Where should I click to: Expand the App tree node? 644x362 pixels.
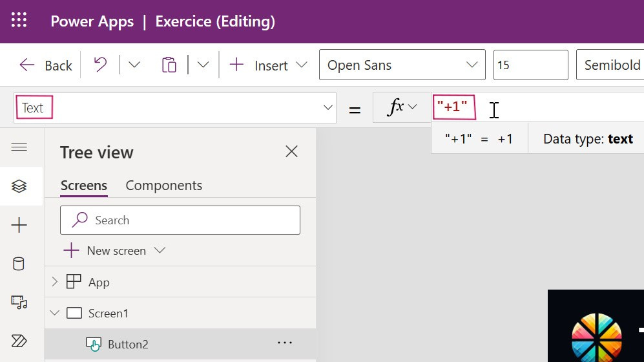(55, 282)
